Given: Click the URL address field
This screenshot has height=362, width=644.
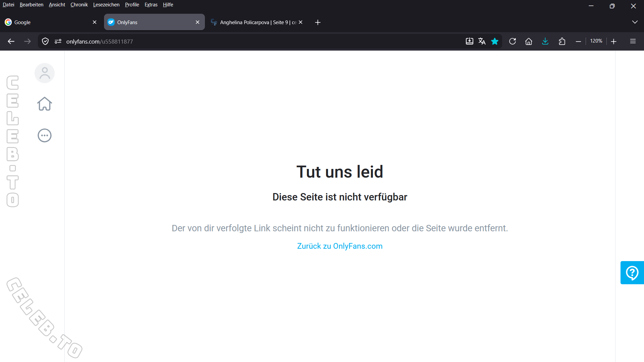Looking at the screenshot, I should point(235,41).
